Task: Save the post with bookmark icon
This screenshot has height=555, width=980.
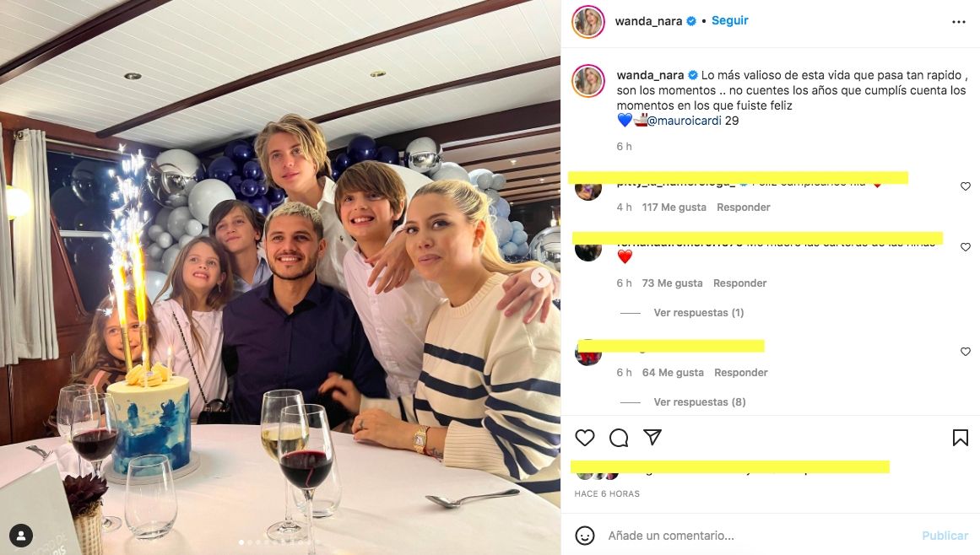Action: [960, 437]
